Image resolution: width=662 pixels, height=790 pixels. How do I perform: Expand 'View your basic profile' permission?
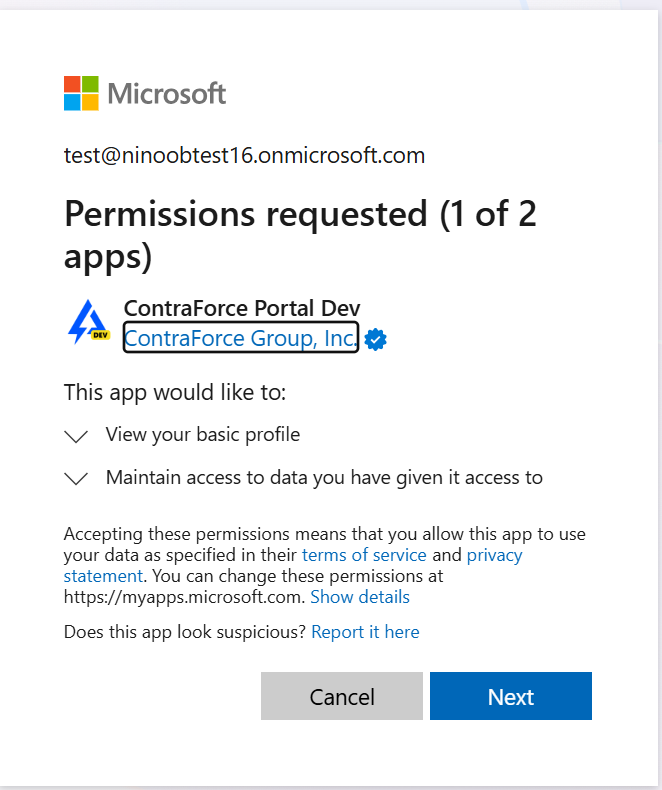(x=77, y=436)
